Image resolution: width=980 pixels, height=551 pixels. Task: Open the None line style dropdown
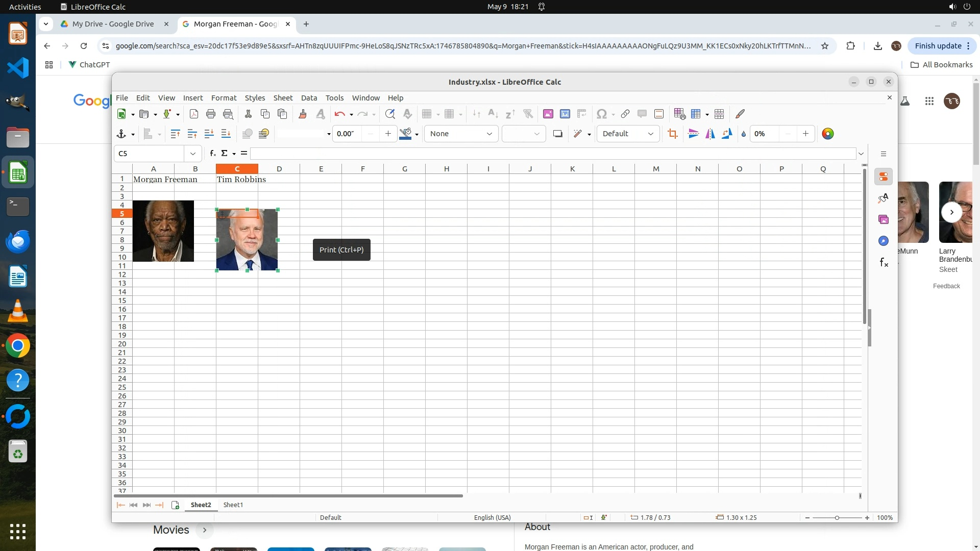(461, 134)
